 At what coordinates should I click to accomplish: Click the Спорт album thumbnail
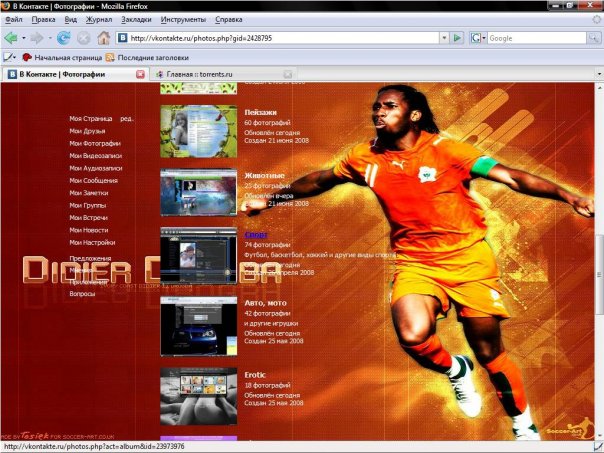(198, 255)
